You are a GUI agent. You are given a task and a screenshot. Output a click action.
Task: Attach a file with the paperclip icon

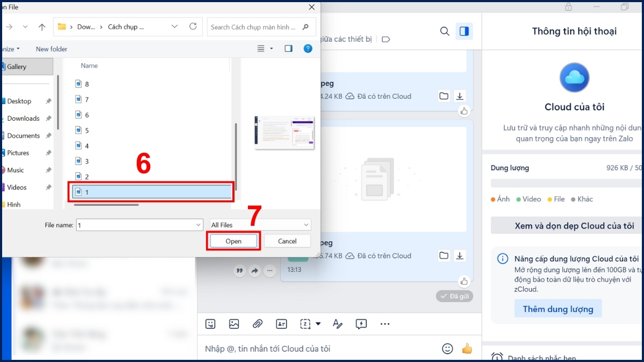click(x=258, y=324)
